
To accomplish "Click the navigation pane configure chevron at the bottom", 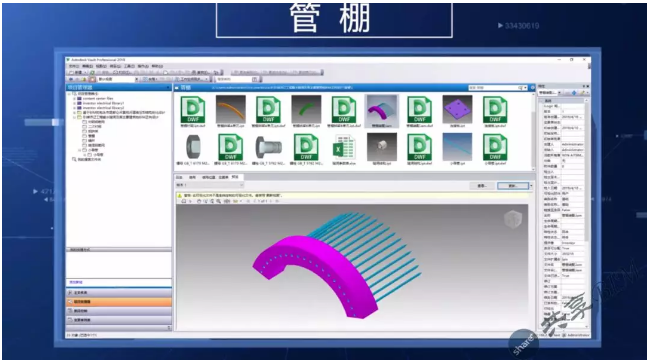I will coord(169,328).
